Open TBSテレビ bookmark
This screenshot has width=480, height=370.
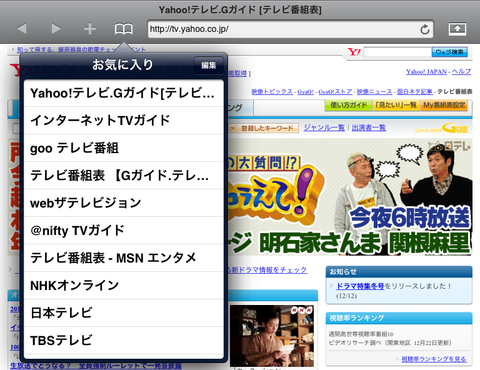(x=124, y=340)
